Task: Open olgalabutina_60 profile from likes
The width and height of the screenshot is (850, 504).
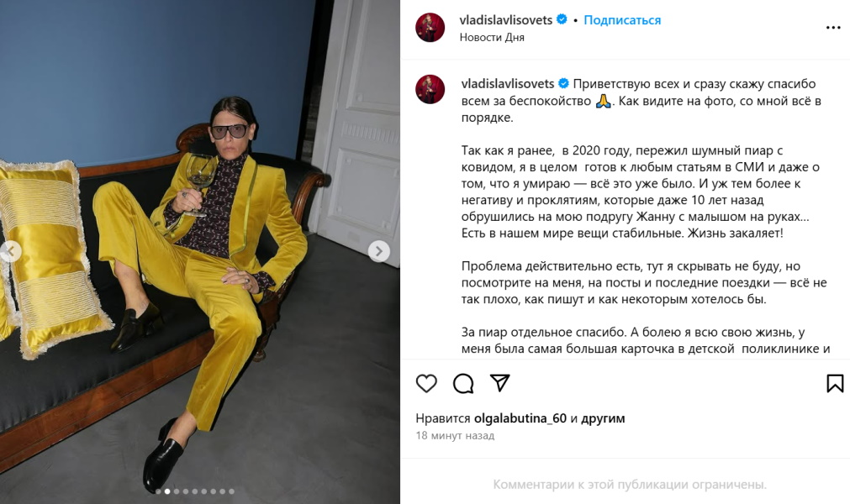Action: (520, 418)
